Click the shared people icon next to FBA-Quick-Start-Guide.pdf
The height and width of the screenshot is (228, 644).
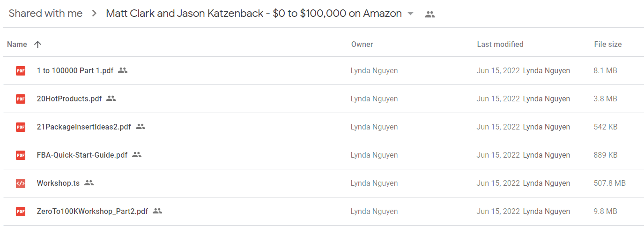pos(137,155)
